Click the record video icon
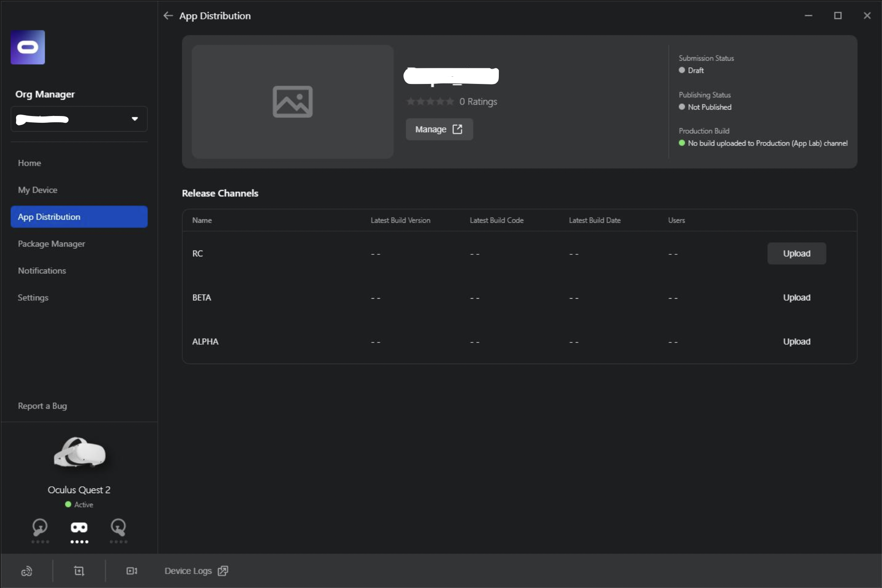This screenshot has width=882, height=588. 132,571
